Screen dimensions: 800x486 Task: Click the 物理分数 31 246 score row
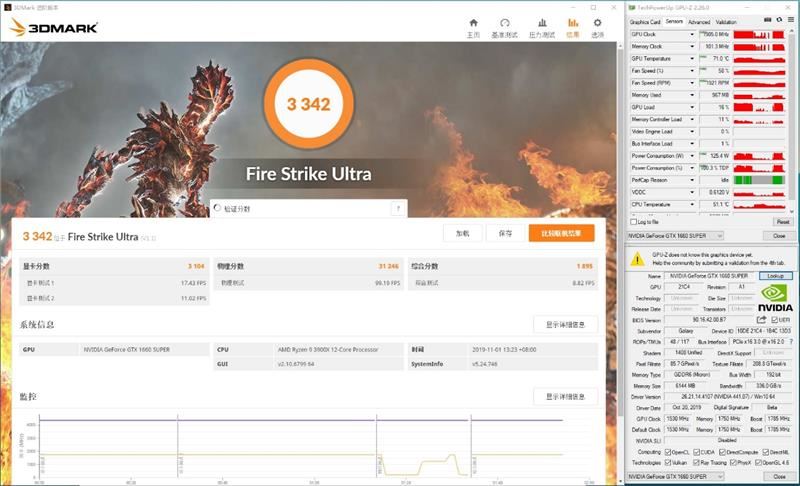308,266
